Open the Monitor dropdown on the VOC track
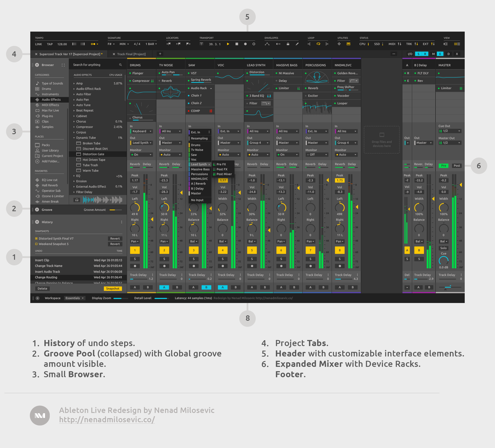495x448 pixels. [x=229, y=155]
